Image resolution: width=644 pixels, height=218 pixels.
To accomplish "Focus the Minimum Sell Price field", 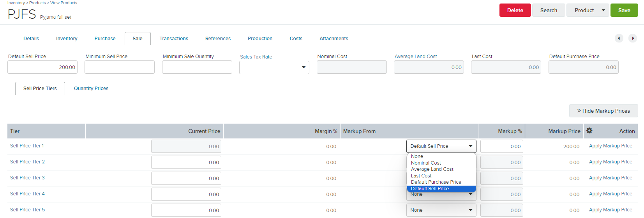I will (120, 67).
